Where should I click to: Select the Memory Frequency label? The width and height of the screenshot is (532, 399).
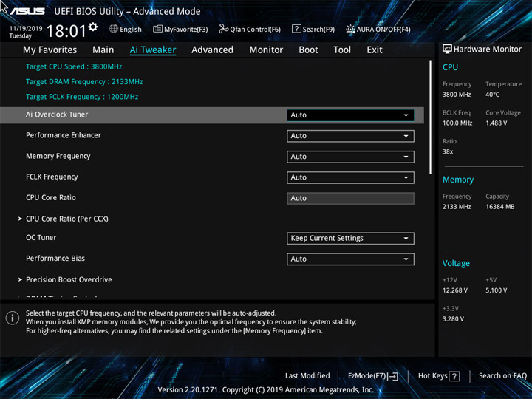coord(58,156)
